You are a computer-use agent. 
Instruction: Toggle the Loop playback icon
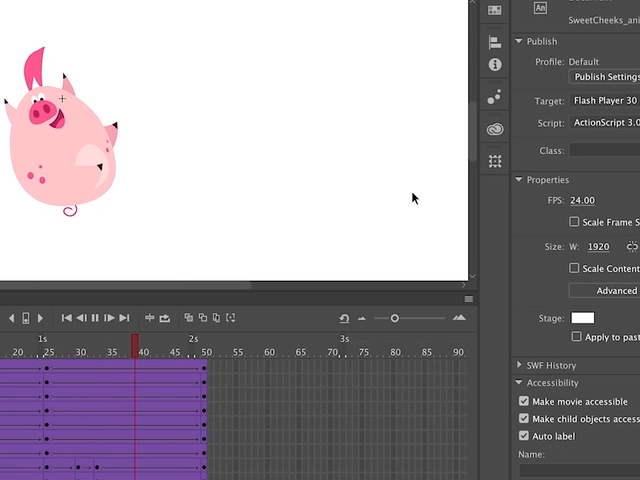164,318
